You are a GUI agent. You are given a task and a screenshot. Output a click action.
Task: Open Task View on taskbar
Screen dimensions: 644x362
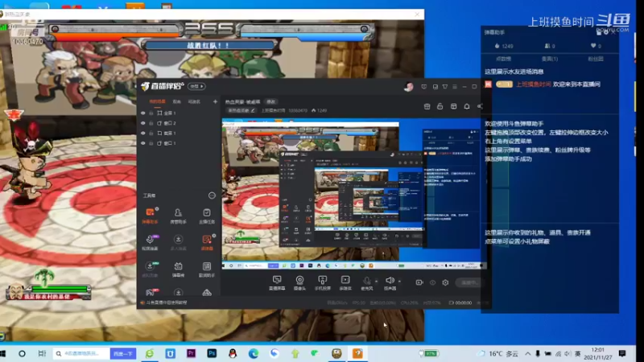point(42,353)
